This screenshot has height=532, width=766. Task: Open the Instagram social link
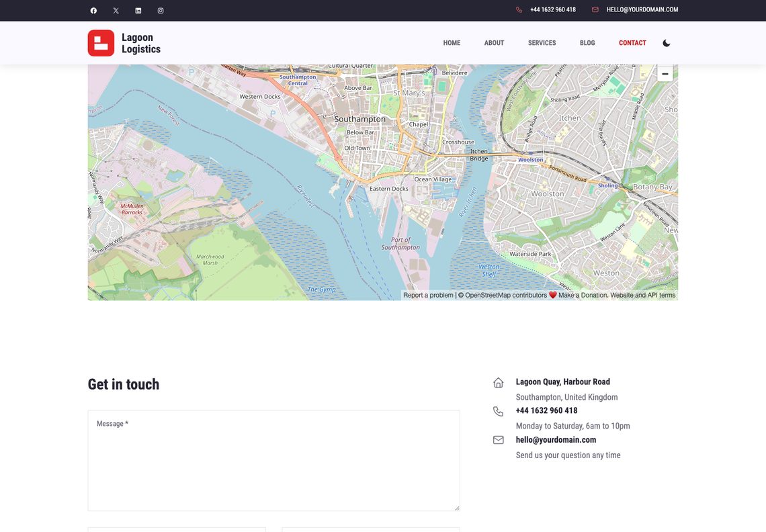click(161, 10)
